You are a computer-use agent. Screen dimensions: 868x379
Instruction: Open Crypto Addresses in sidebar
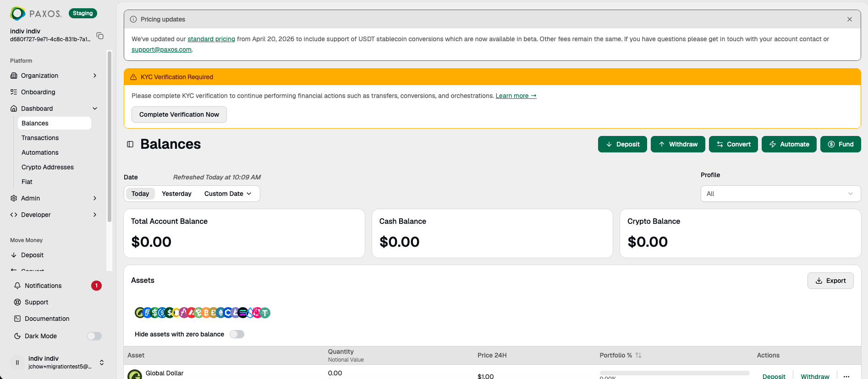pos(48,167)
